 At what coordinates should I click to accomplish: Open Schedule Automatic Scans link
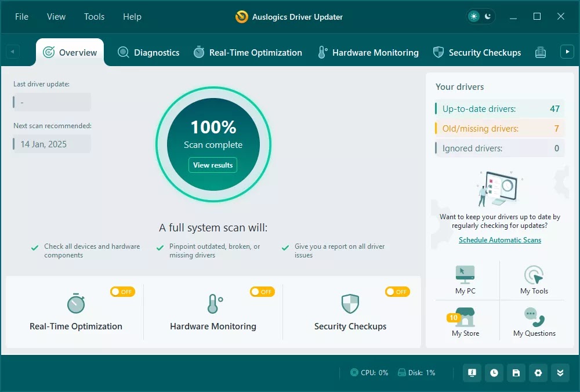[x=499, y=239]
